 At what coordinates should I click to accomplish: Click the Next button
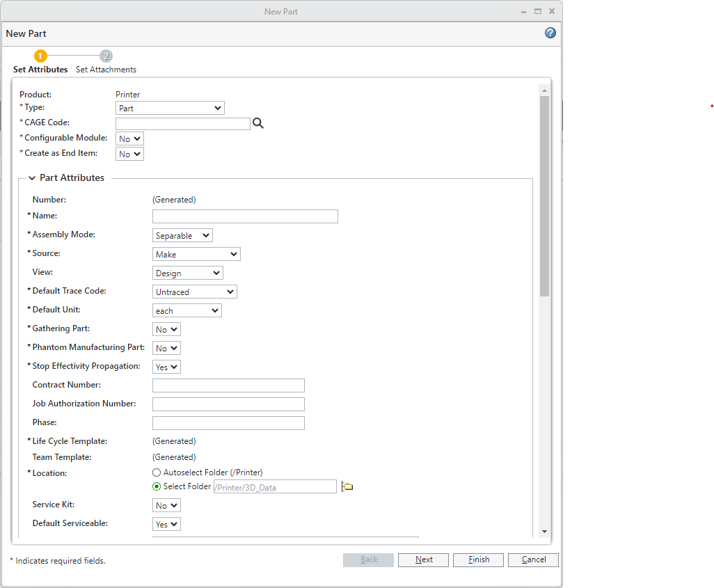click(x=424, y=559)
